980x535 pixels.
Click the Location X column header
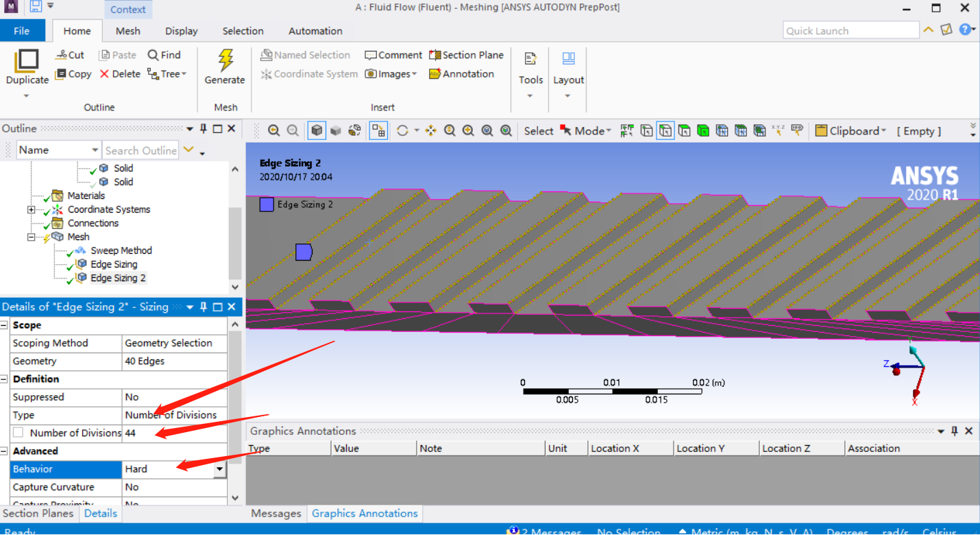click(x=630, y=449)
